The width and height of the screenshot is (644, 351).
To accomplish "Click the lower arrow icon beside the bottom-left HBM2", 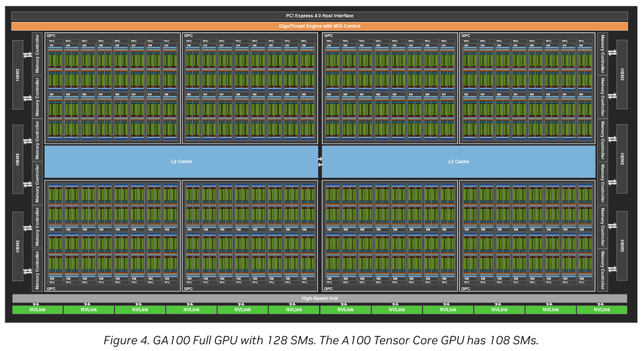I will point(28,271).
